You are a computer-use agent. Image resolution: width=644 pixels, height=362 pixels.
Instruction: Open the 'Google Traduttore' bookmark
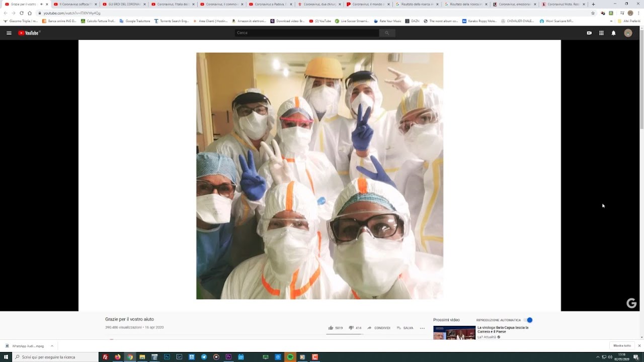(135, 21)
